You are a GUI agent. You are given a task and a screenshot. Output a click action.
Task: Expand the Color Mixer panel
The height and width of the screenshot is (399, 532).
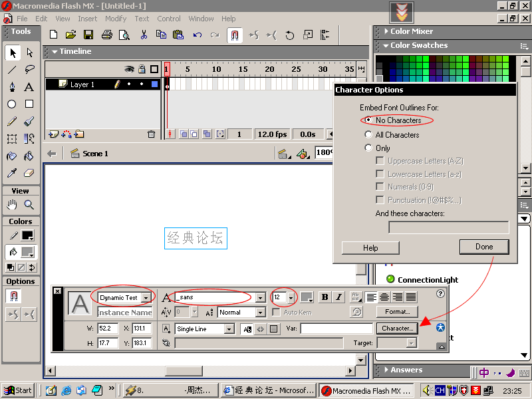pos(386,31)
